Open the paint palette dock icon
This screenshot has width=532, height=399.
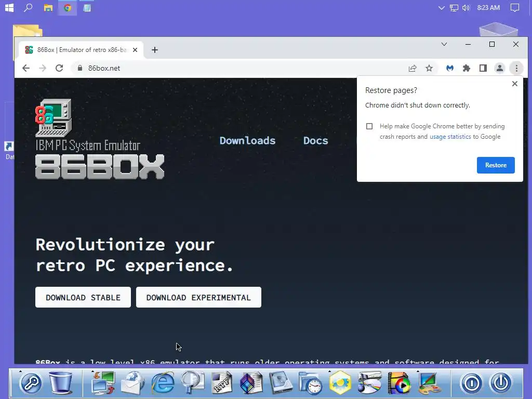tap(429, 383)
